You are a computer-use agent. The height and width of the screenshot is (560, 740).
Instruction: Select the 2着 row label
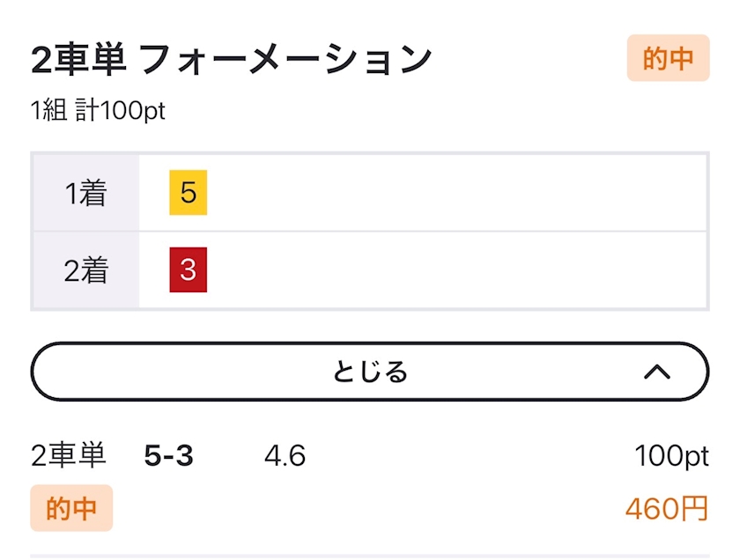tap(85, 270)
